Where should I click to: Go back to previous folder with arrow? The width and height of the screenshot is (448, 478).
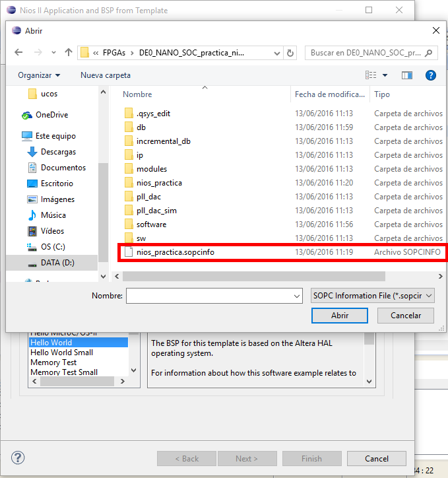(x=18, y=52)
